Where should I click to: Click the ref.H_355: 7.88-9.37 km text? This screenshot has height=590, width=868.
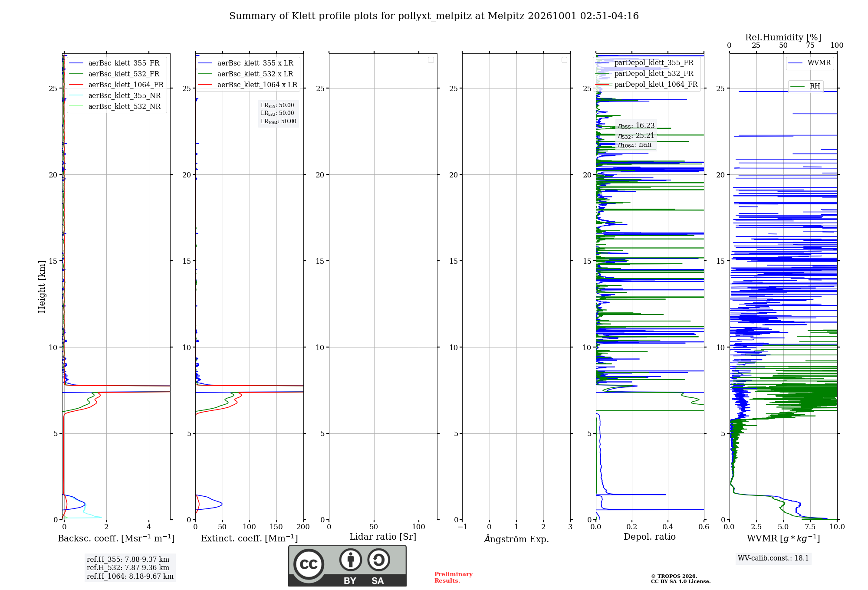(x=128, y=560)
